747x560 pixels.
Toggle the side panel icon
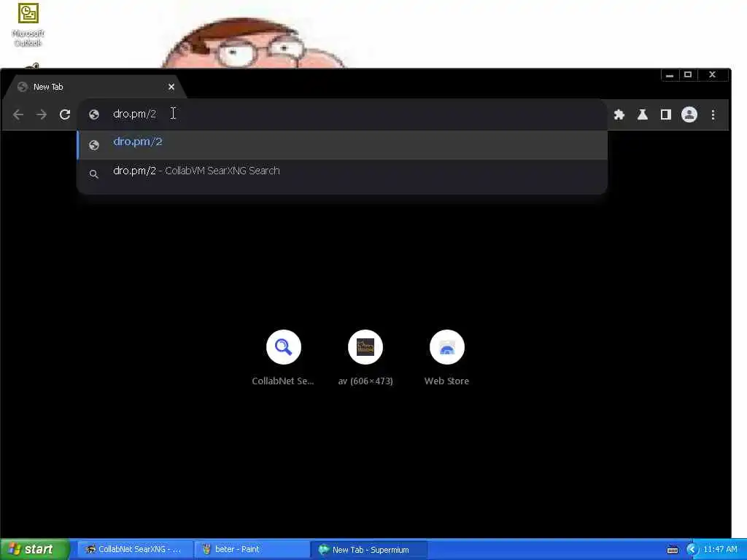(x=665, y=114)
